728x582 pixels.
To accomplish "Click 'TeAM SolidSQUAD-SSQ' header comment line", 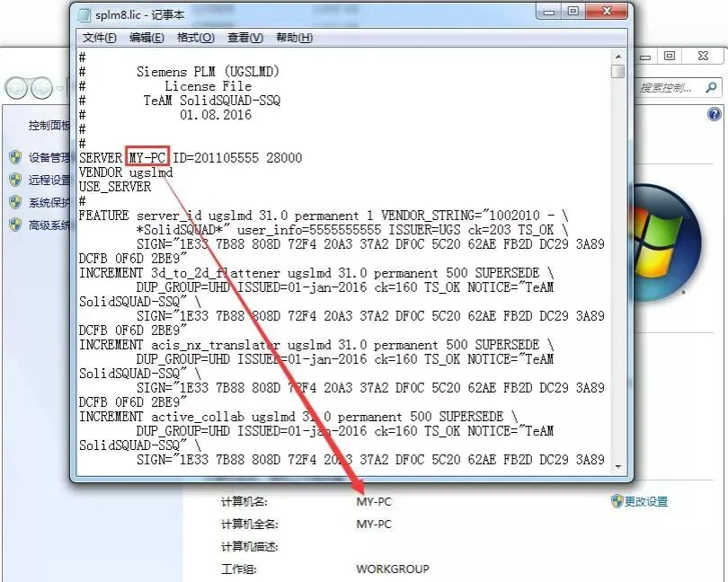I will tap(212, 101).
